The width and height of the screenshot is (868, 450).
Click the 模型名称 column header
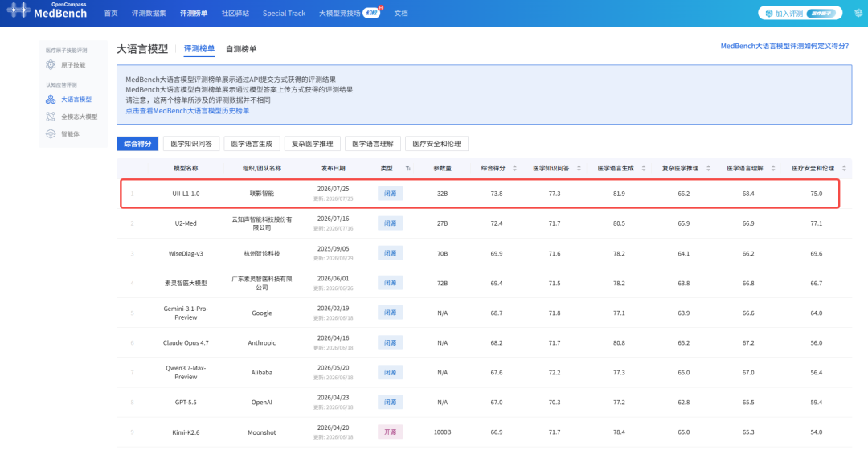(186, 168)
